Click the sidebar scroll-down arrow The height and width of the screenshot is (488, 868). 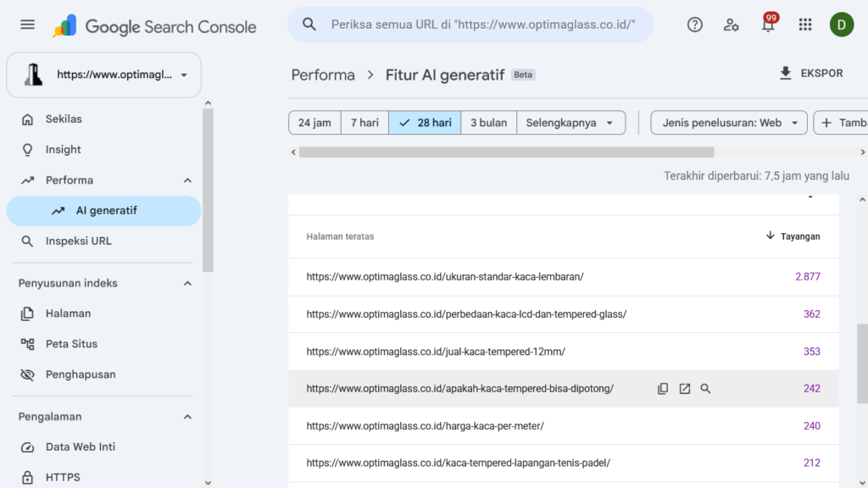(209, 483)
